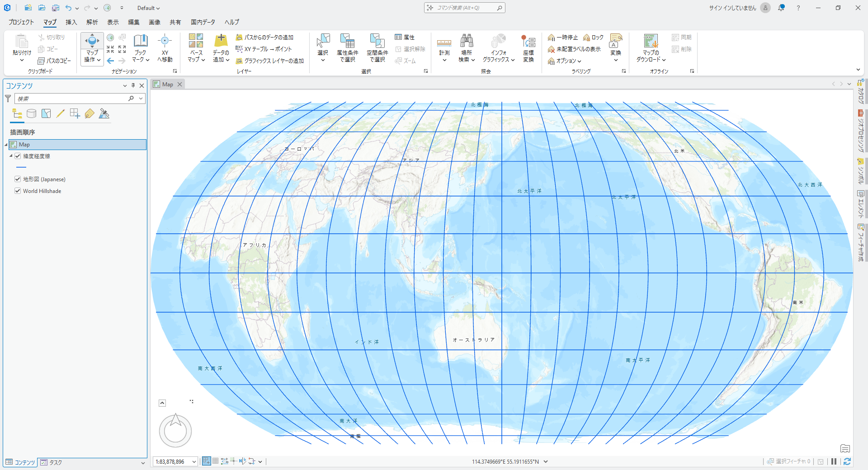Open the Measure (計測) tool
Viewport: 868px width, 470px height.
pos(444,43)
